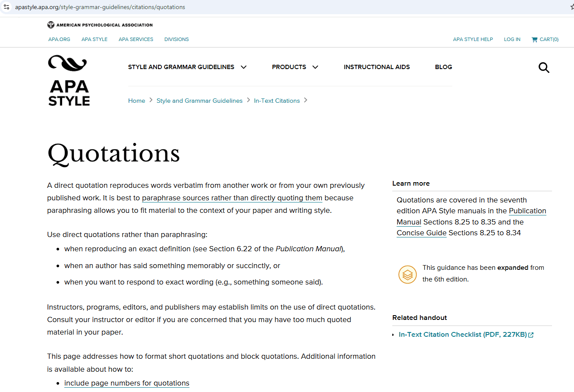Image resolution: width=574 pixels, height=392 pixels.
Task: Open the Blog page
Action: (x=444, y=67)
